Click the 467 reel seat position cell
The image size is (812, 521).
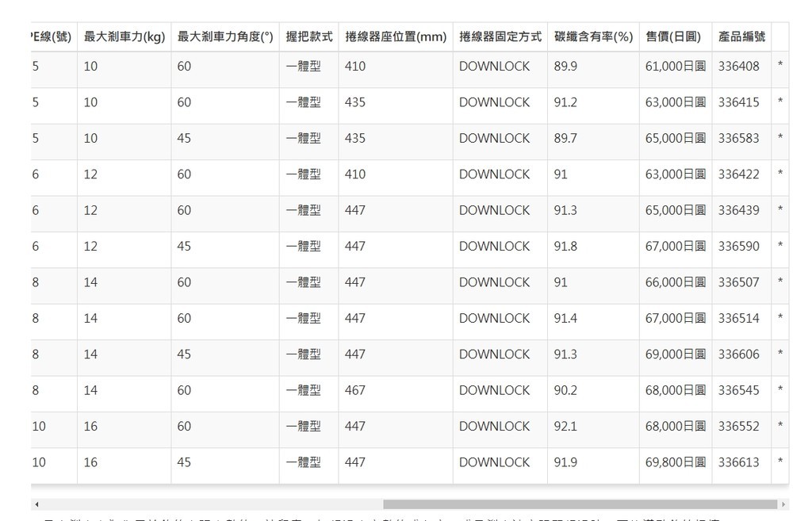click(x=355, y=390)
